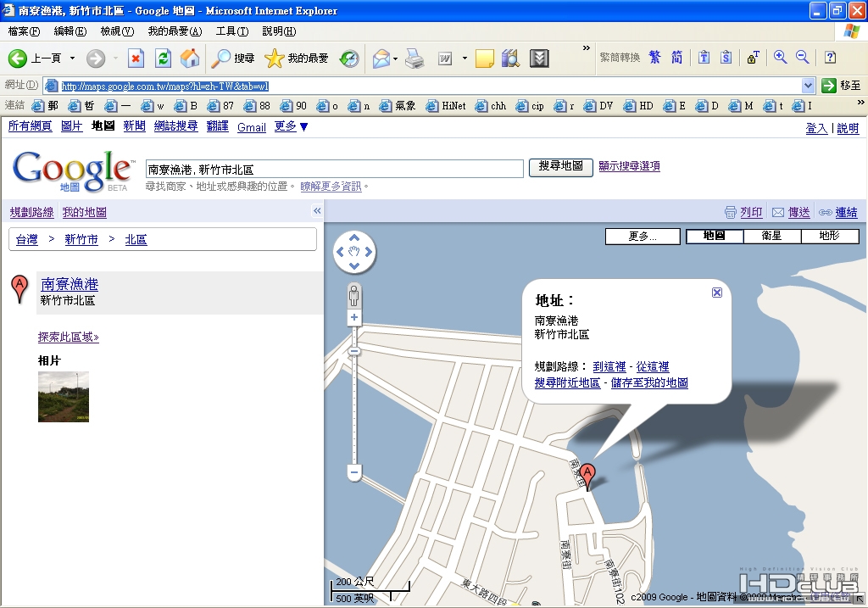Open the 更多 ▼ Google services dropdown
Image resolution: width=868 pixels, height=608 pixels.
pyautogui.click(x=292, y=127)
